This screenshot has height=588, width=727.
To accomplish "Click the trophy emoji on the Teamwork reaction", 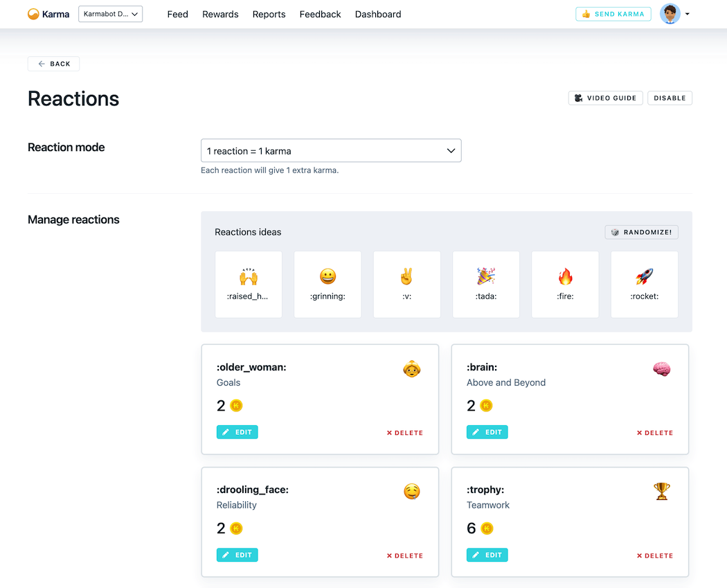I will click(661, 492).
